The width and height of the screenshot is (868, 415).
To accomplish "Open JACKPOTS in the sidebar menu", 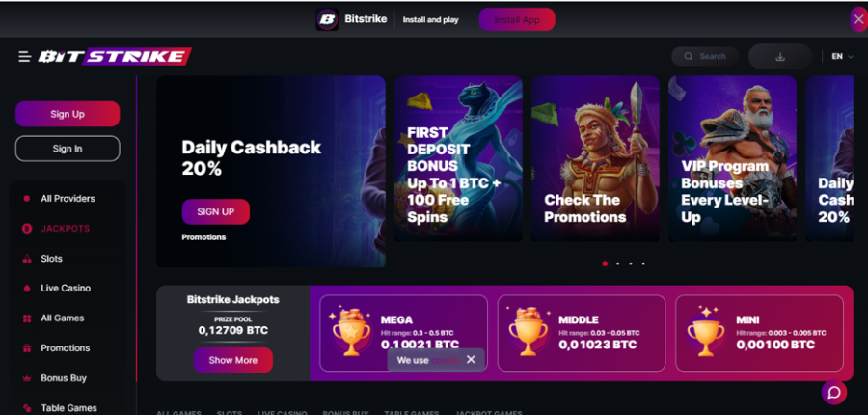I will click(65, 229).
